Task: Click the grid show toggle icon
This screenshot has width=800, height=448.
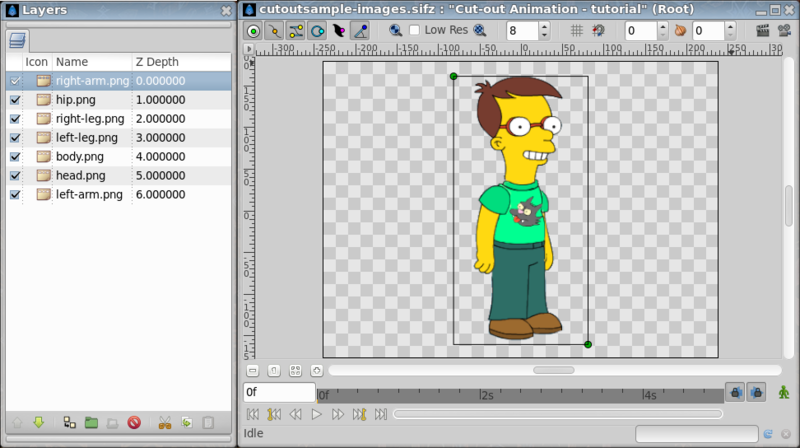Action: pos(577,31)
